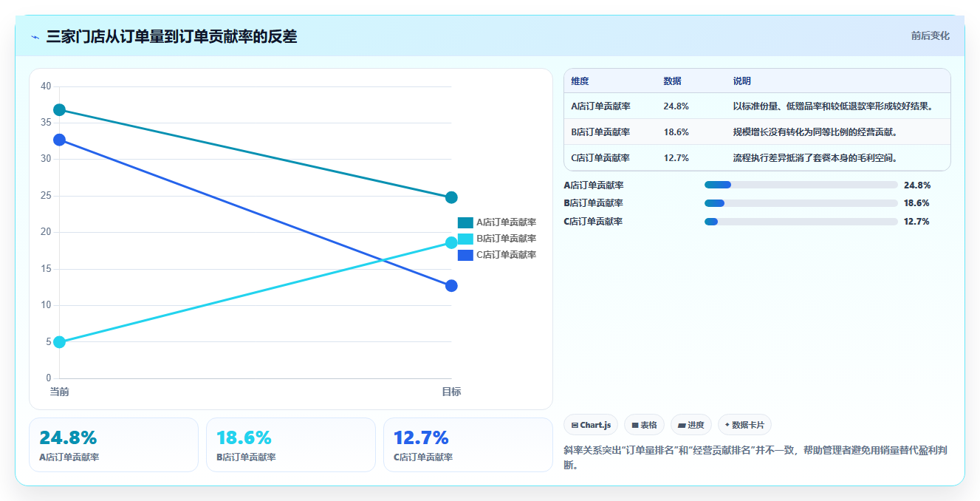This screenshot has height=501, width=980.
Task: Click C店 data point at 当前
Action: (x=60, y=140)
